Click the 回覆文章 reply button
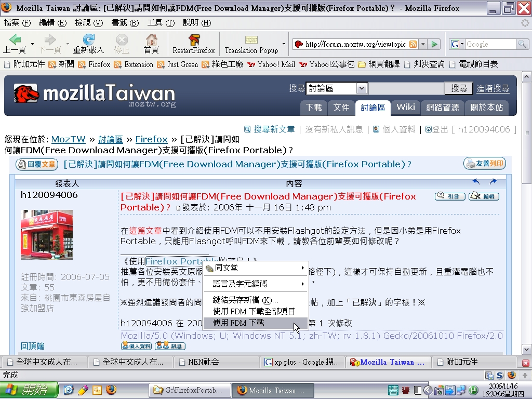532x399 pixels. click(x=37, y=164)
